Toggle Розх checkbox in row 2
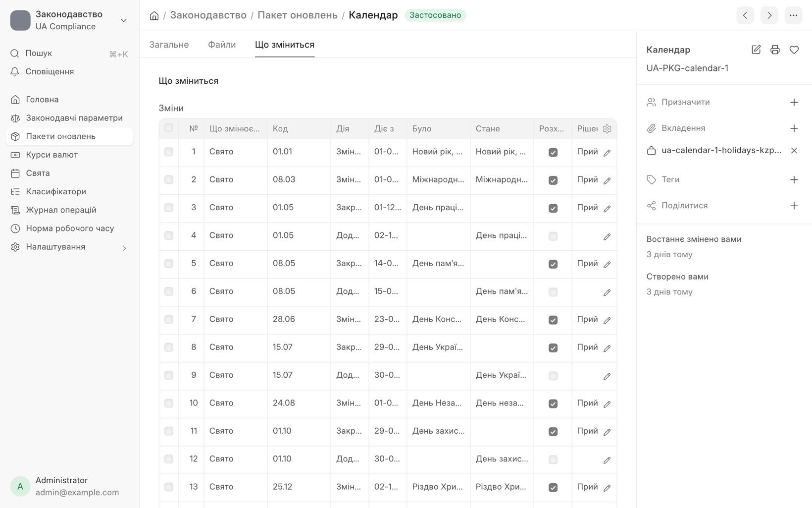812x508 pixels. [553, 180]
